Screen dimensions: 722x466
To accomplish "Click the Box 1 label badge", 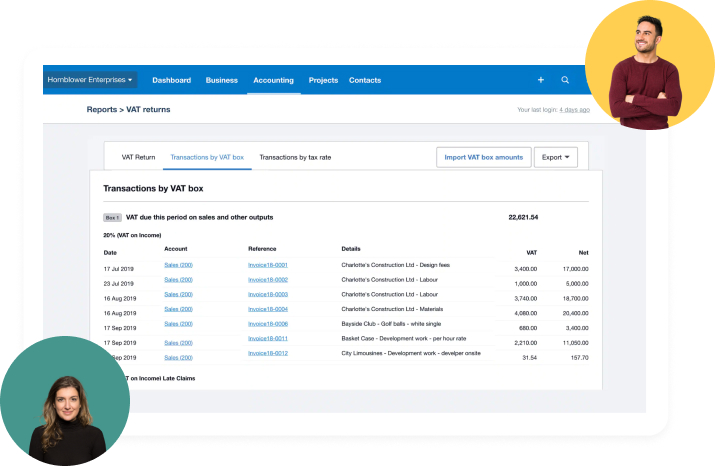I will click(112, 217).
